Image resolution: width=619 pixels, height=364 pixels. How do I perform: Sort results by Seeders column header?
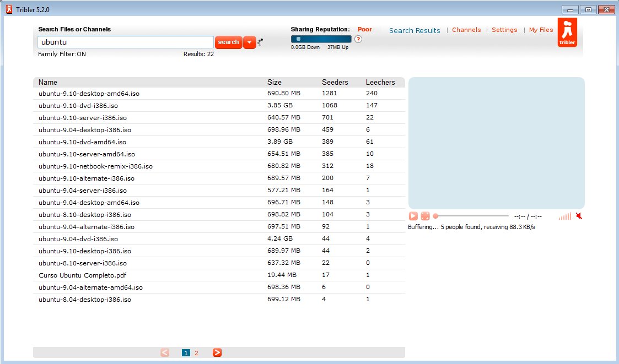335,83
